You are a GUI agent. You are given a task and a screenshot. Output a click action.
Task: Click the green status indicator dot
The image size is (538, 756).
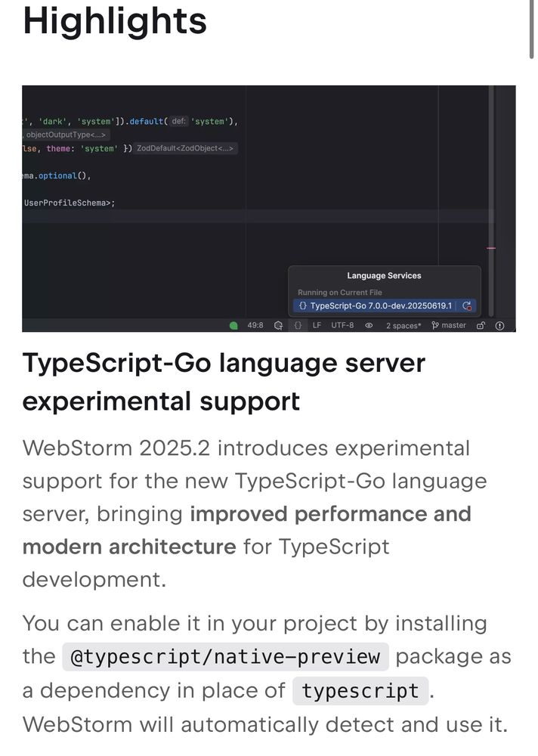233,325
